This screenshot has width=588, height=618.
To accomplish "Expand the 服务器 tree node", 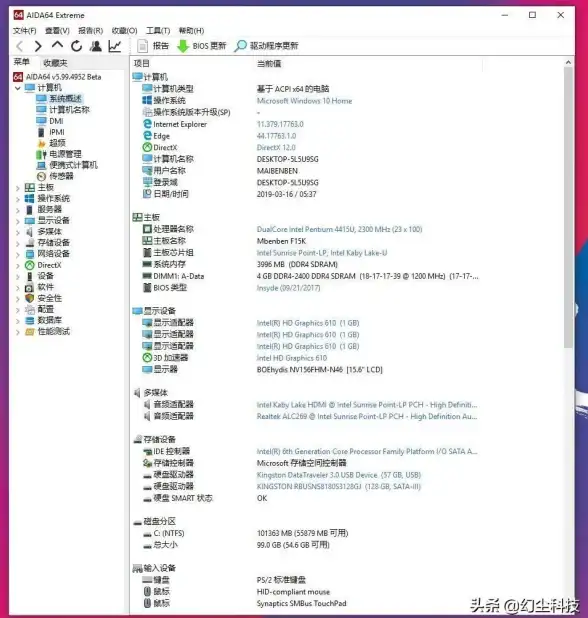I will [x=18, y=210].
